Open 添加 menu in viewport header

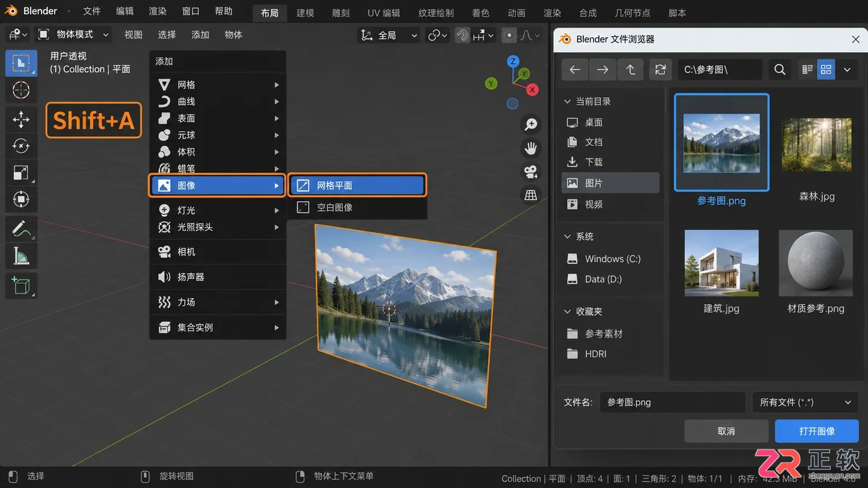pos(200,35)
